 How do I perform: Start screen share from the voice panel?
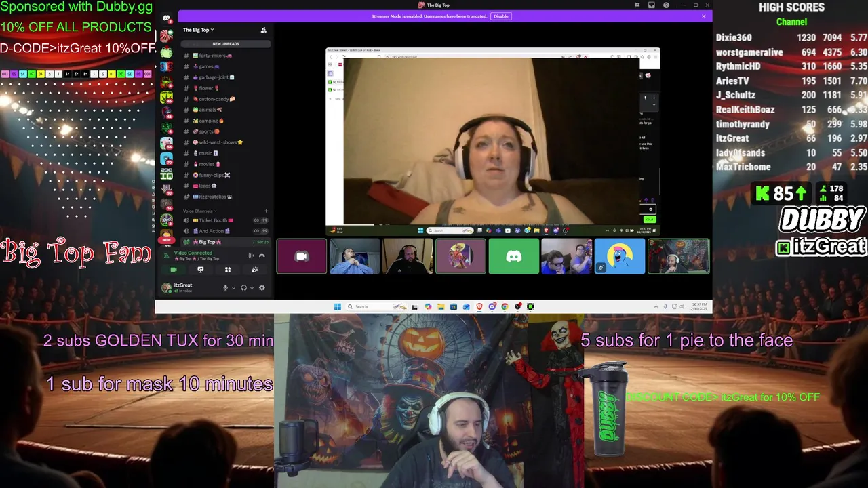coord(200,270)
